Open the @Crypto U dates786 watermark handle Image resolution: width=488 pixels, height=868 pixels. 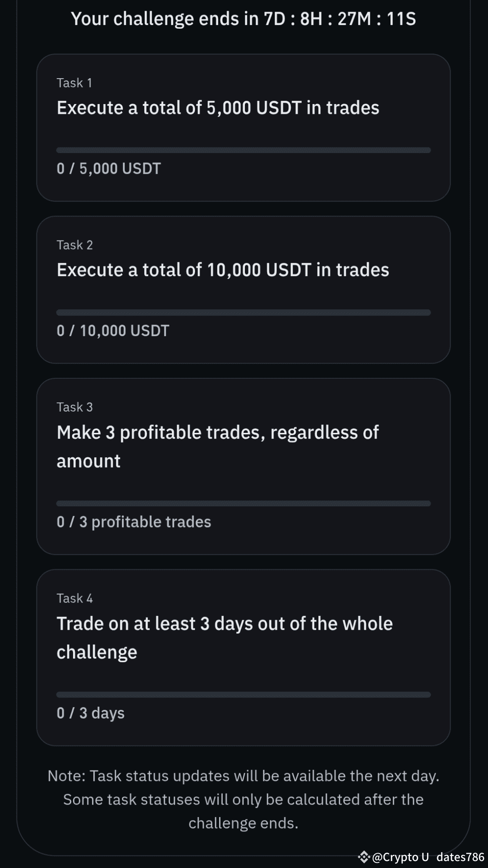click(x=428, y=857)
